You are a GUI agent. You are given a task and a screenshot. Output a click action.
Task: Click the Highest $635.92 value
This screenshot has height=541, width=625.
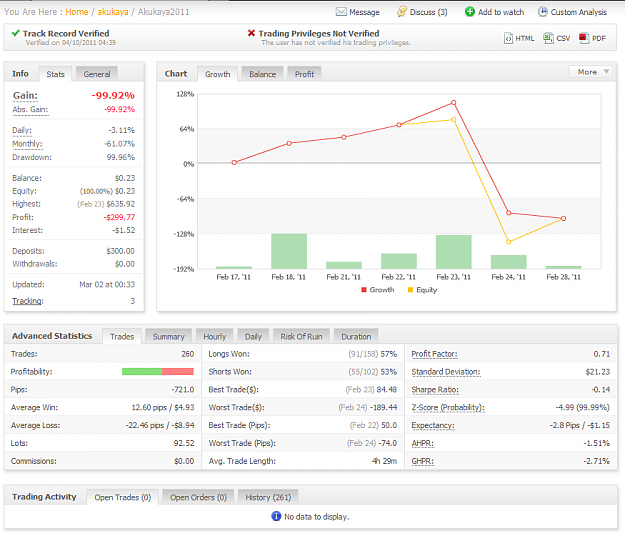click(x=121, y=204)
